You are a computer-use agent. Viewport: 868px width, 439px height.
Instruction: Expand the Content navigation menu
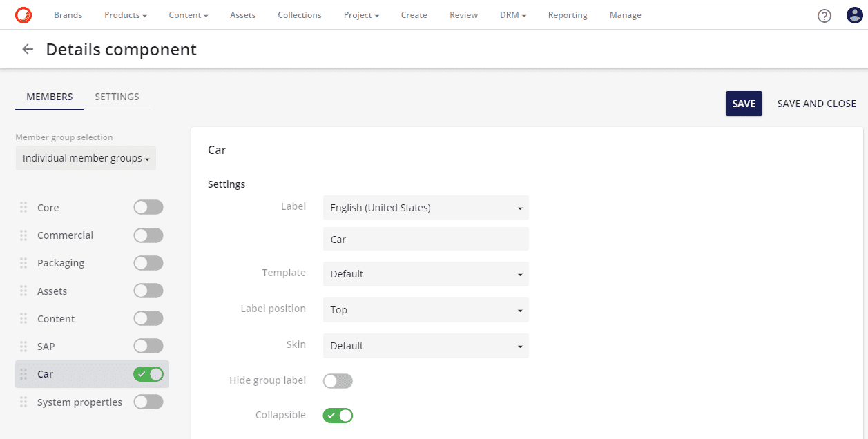pos(189,15)
